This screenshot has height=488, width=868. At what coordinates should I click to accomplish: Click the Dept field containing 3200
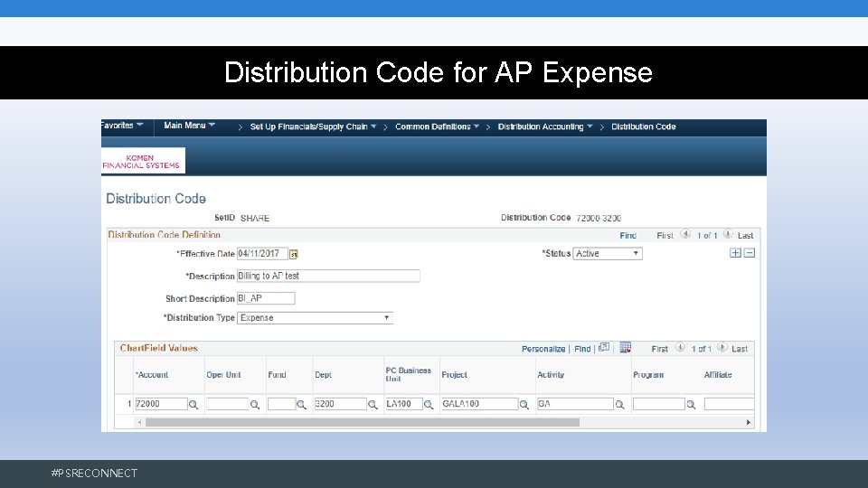[341, 404]
